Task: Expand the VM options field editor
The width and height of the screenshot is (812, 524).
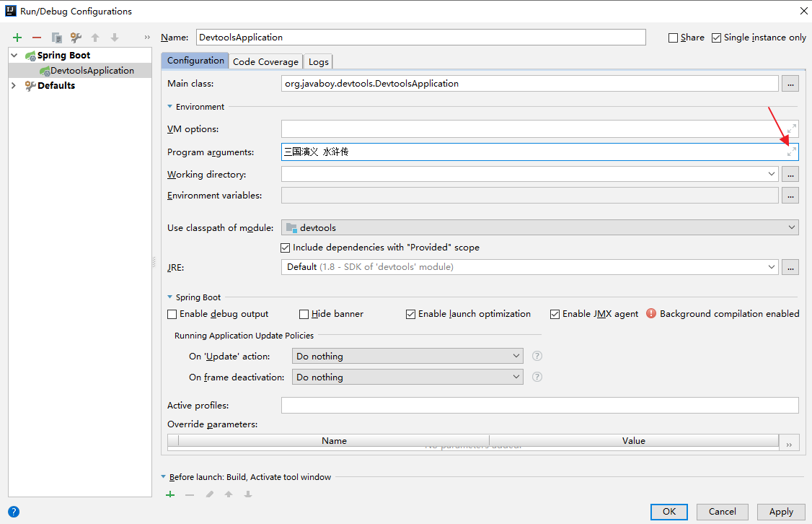Action: 791,128
